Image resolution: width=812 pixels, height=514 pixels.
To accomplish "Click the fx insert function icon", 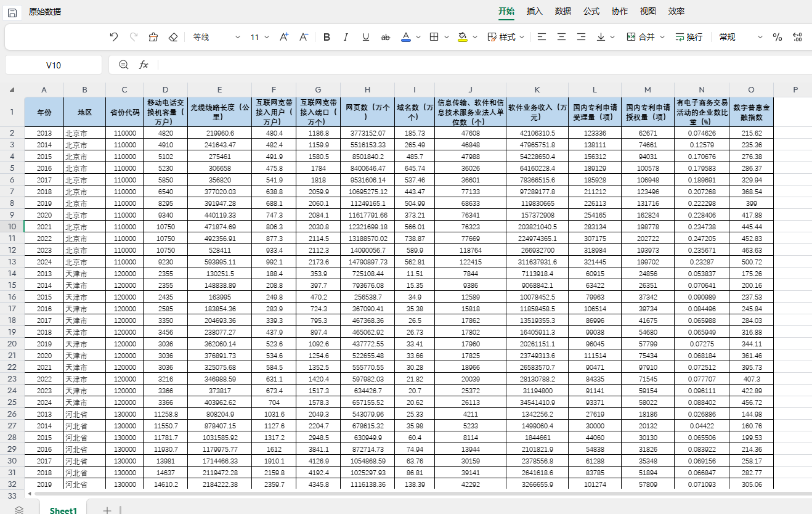I will (x=144, y=65).
